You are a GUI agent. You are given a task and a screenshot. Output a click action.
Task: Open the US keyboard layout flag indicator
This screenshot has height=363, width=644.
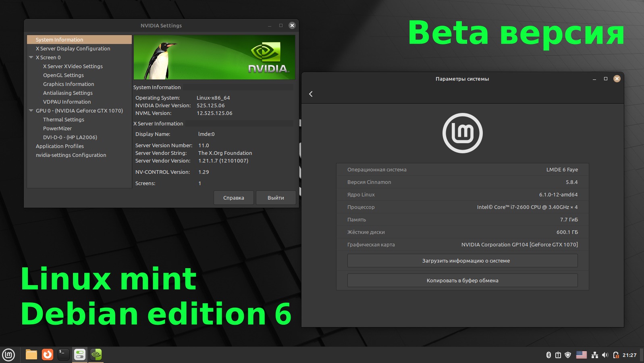point(582,355)
